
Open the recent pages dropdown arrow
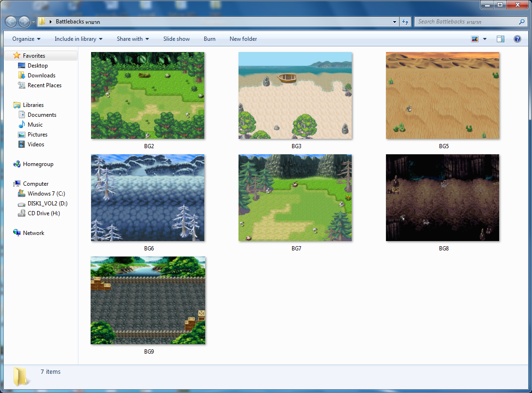coord(33,22)
